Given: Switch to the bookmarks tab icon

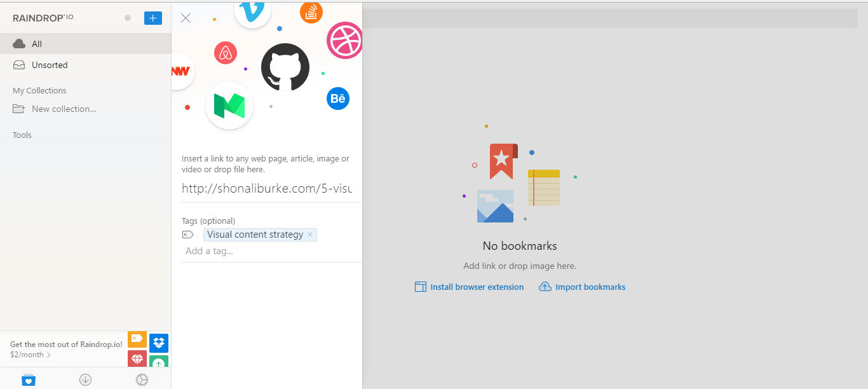Looking at the screenshot, I should 29,379.
